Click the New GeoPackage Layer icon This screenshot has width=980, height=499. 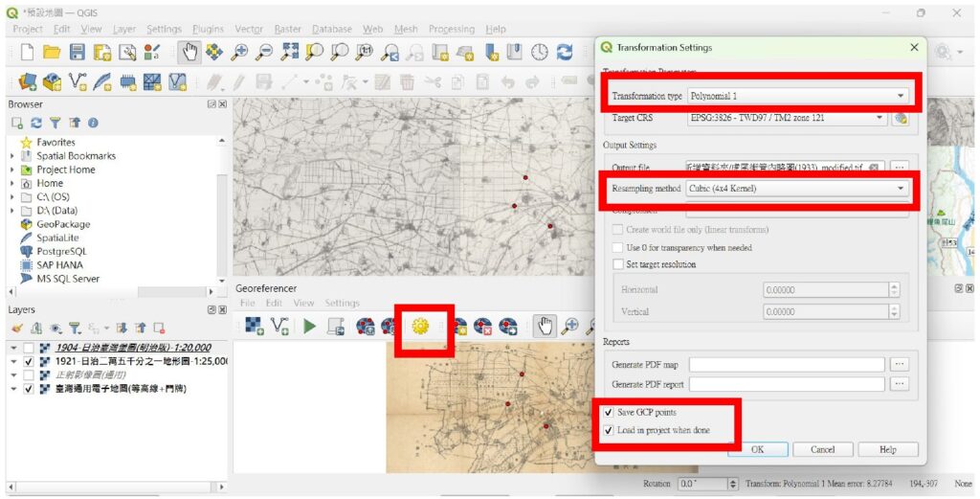[53, 82]
